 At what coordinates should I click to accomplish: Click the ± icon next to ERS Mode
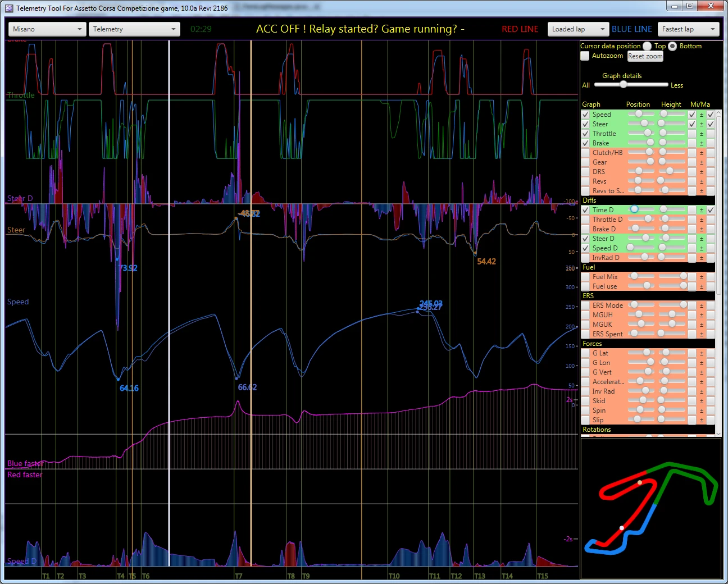pyautogui.click(x=701, y=305)
